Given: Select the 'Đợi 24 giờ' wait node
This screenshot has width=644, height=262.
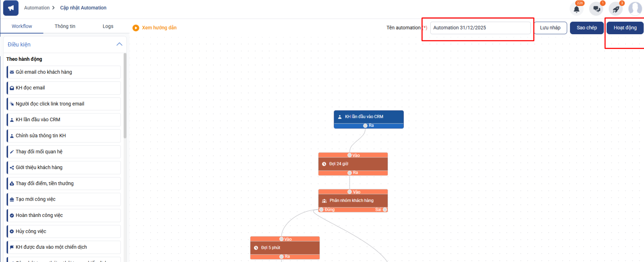Looking at the screenshot, I should click(353, 164).
